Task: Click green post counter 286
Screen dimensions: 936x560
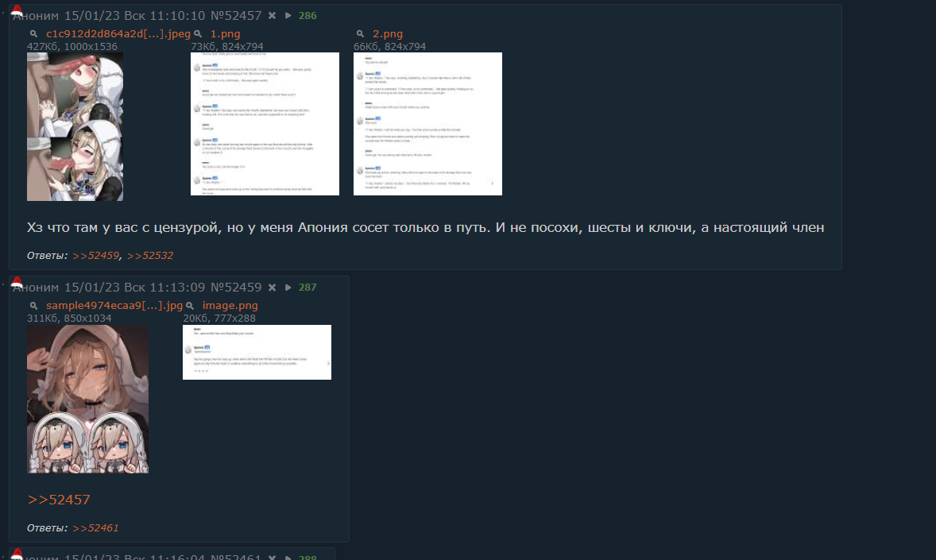Action: [x=307, y=16]
